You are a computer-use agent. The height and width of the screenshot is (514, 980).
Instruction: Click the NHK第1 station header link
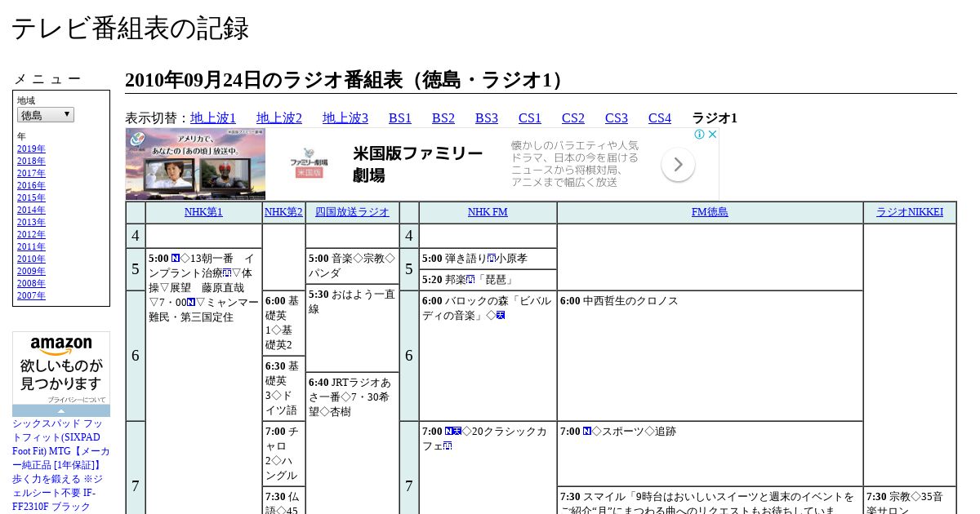click(203, 212)
